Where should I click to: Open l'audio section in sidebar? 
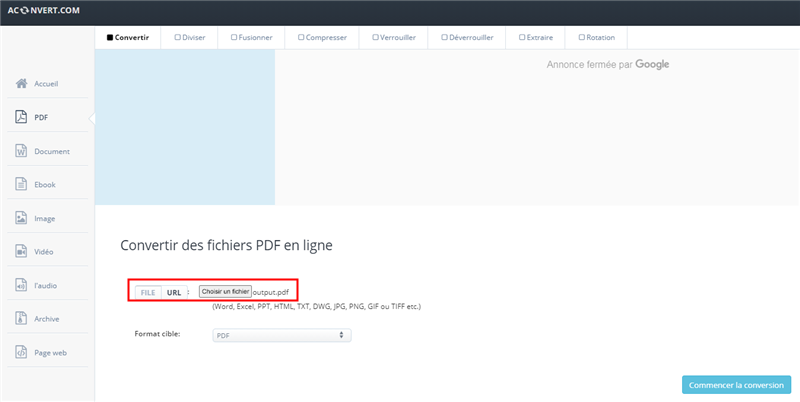tap(47, 285)
